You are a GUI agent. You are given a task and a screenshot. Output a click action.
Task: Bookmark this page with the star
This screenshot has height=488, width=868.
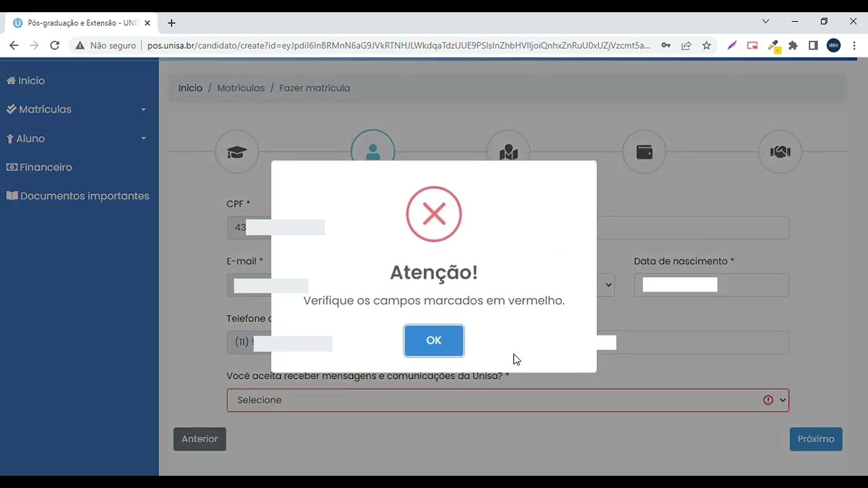pyautogui.click(x=707, y=45)
